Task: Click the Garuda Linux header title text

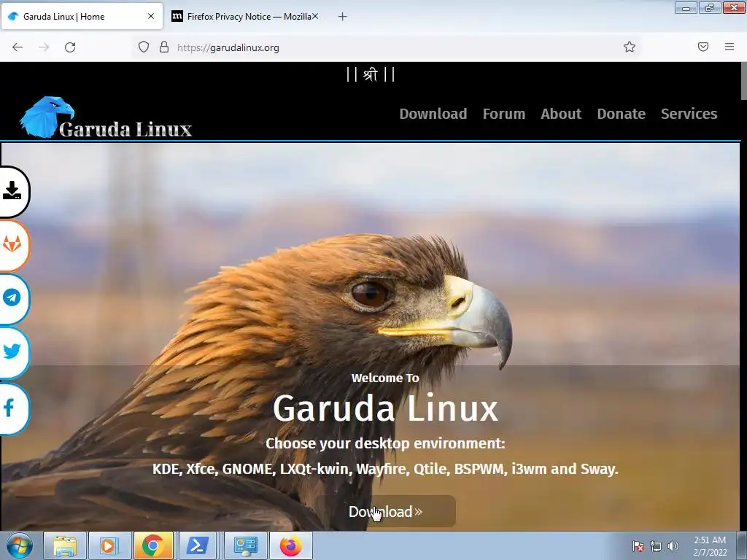Action: point(125,129)
